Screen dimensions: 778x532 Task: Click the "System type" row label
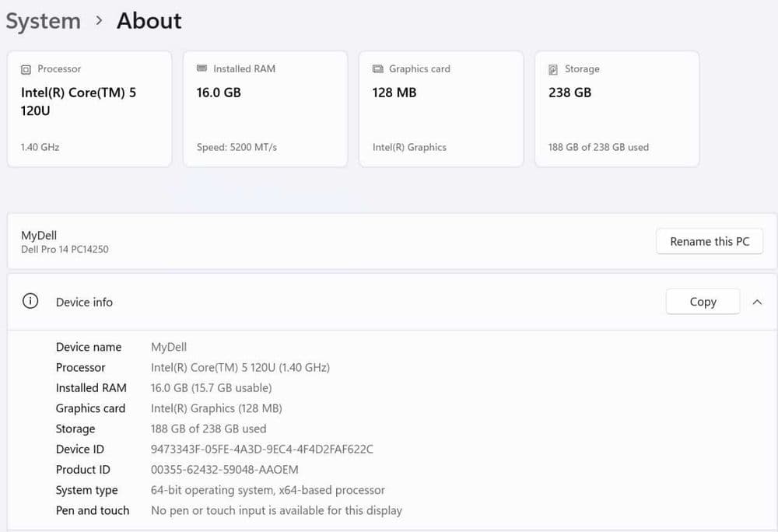[87, 490]
